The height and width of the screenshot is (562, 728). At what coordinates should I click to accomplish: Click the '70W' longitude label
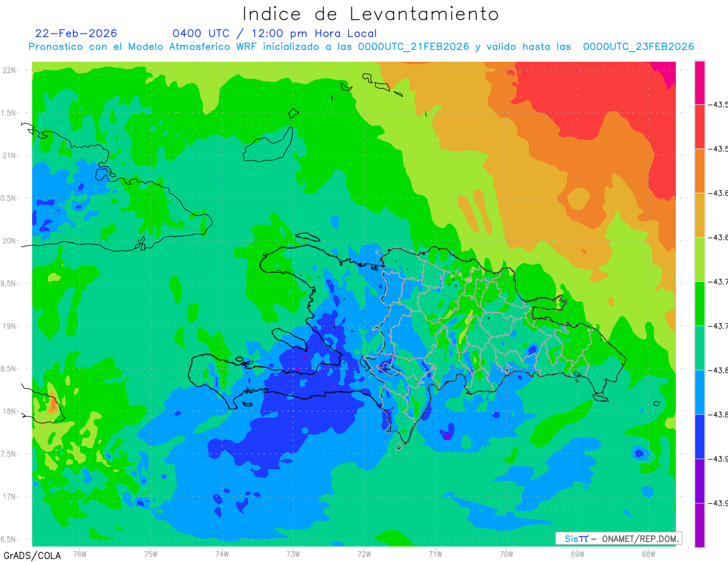tap(507, 554)
